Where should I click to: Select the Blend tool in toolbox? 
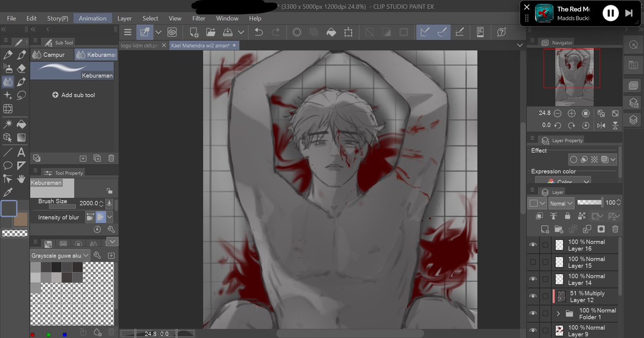click(x=8, y=82)
